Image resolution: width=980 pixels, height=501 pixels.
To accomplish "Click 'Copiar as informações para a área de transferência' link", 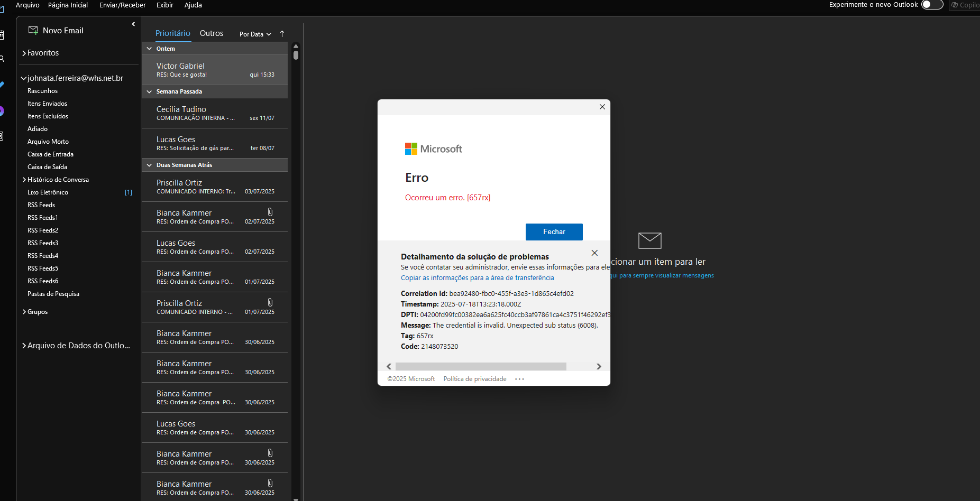I will [x=477, y=278].
